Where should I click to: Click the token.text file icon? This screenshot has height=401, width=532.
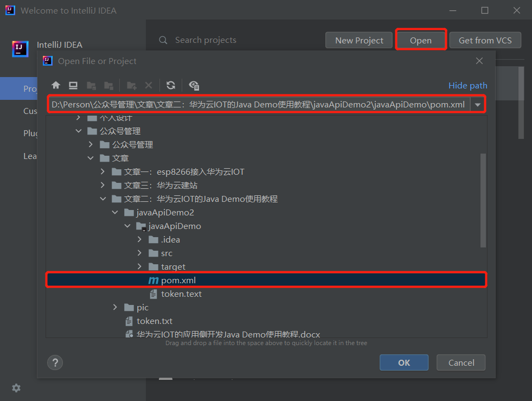coord(153,294)
